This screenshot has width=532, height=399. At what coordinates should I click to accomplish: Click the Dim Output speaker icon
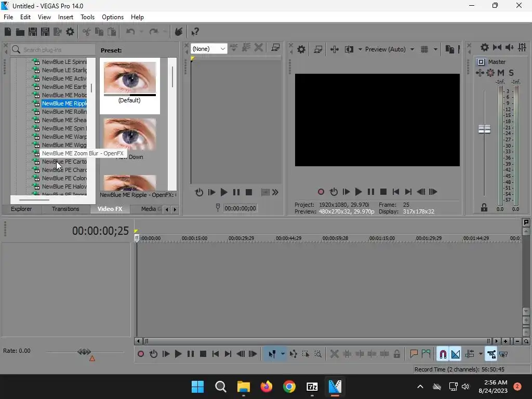pos(509,47)
